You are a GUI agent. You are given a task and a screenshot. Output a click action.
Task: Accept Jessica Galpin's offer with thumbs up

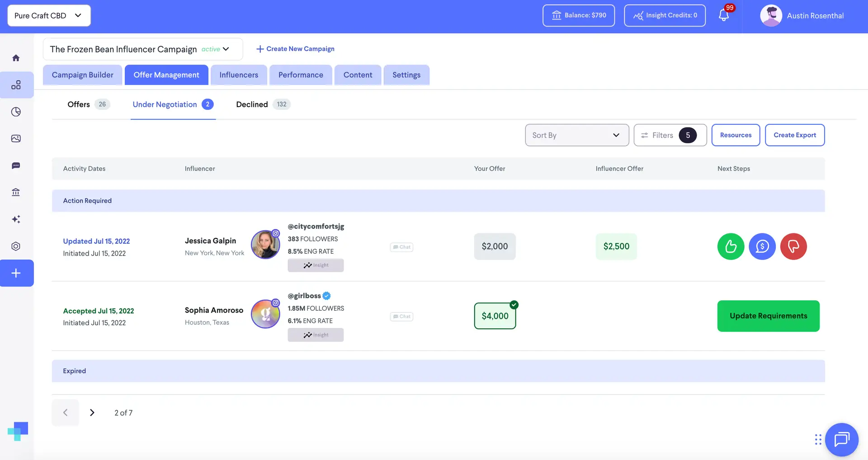point(730,246)
